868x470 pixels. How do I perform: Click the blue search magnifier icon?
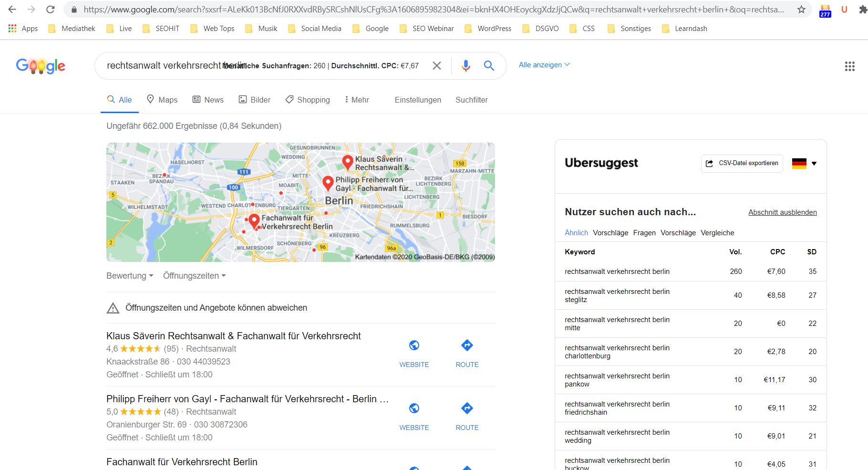(x=489, y=66)
